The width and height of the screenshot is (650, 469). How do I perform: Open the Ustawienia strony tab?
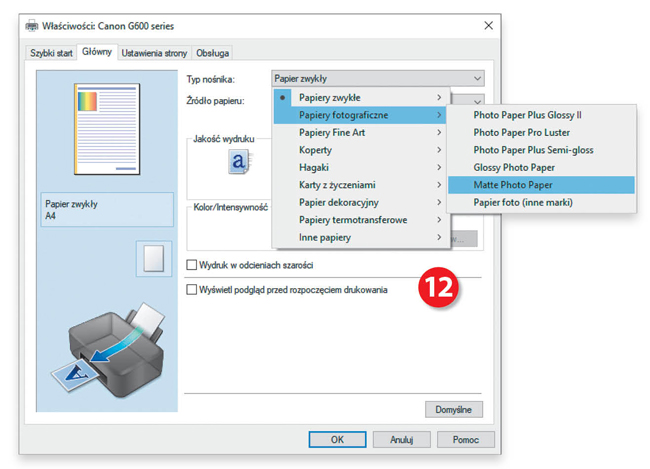click(x=154, y=53)
